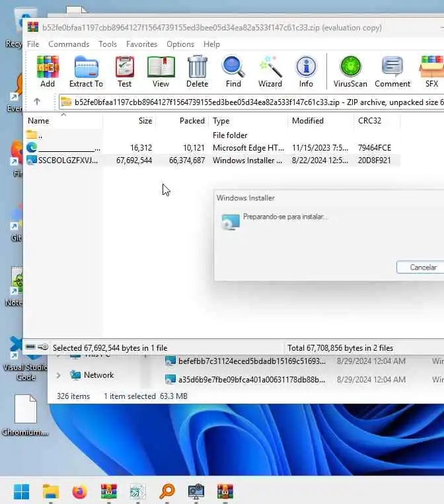Sort by the Size column header
Screen dimensions: 444x504
[129, 121]
